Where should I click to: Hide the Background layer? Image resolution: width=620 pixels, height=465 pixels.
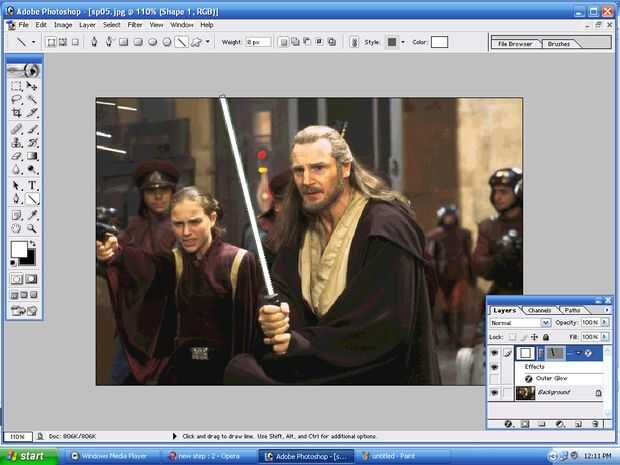(x=494, y=393)
